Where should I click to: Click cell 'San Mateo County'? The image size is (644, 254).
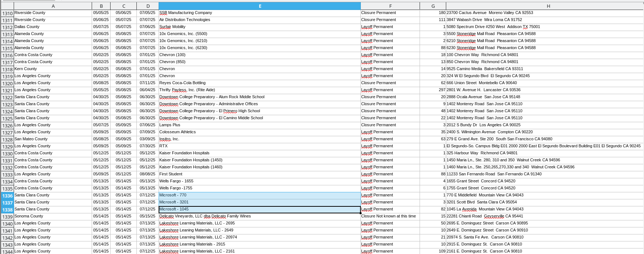53,139
